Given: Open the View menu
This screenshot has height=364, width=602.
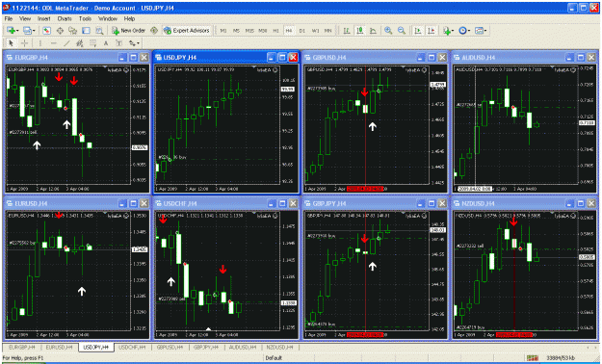Looking at the screenshot, I should coord(25,18).
